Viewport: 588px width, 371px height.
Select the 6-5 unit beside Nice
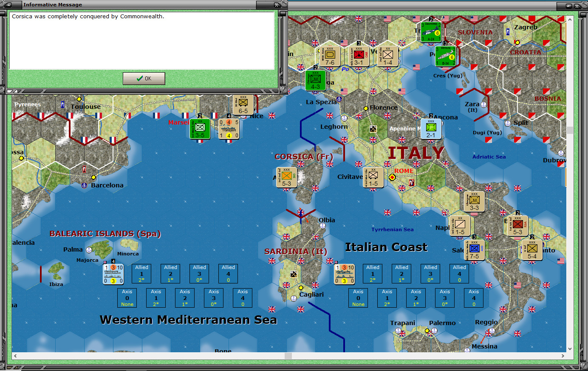(x=243, y=105)
